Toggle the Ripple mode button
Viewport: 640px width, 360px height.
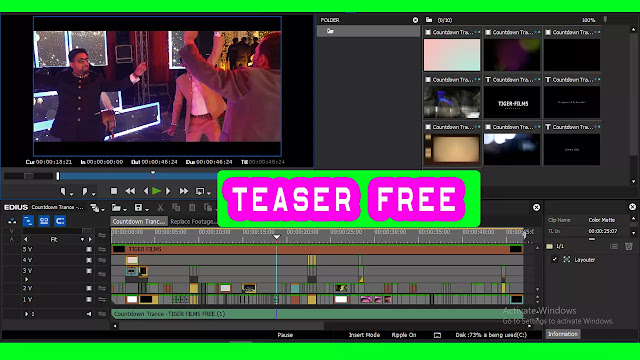pyautogui.click(x=60, y=221)
